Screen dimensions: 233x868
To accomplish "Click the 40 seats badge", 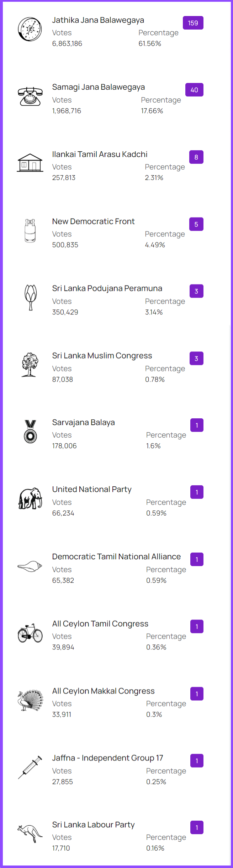I will (x=194, y=90).
